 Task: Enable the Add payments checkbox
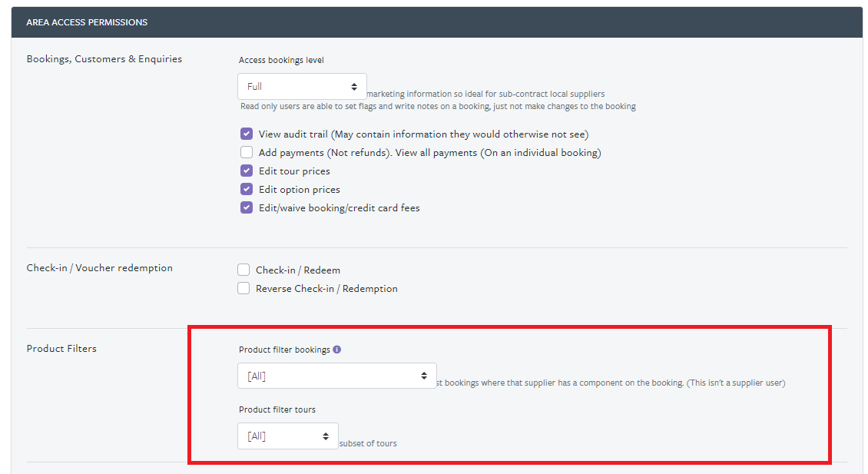tap(247, 152)
